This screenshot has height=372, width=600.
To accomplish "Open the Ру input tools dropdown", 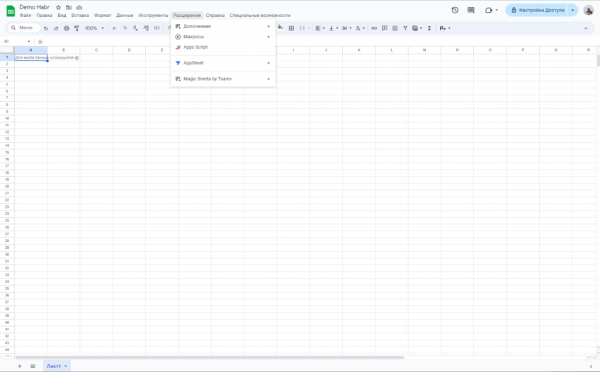I will 445,28.
